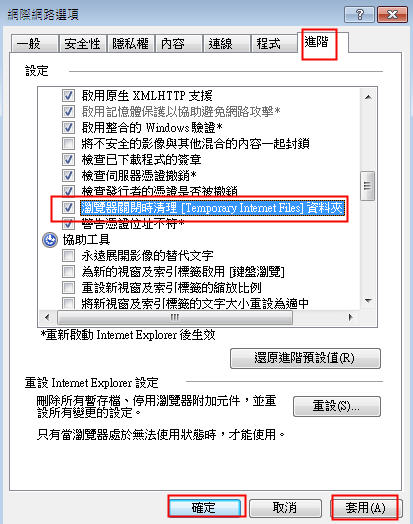Screen dimensions: 413x524
Task: Click the settings list scroll down arrow
Action: pyautogui.click(x=368, y=300)
